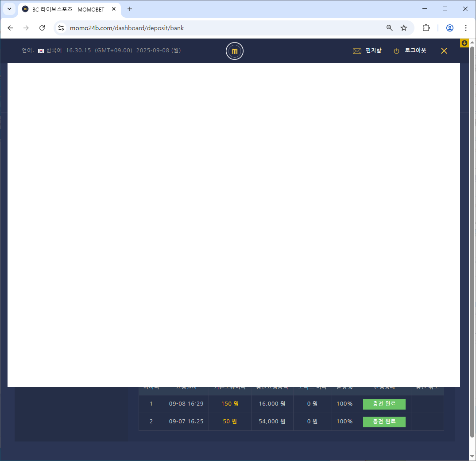Open a new browser tab
476x461 pixels.
130,9
